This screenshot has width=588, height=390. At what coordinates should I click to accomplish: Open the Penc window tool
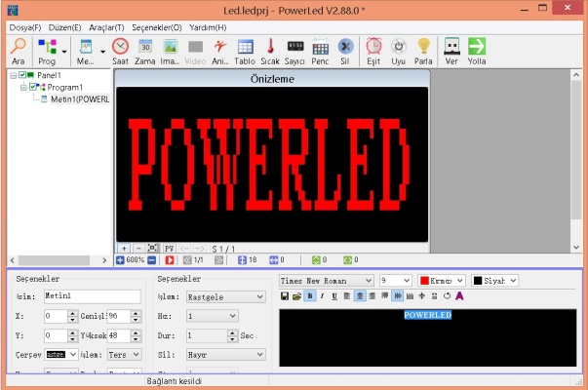click(x=320, y=52)
